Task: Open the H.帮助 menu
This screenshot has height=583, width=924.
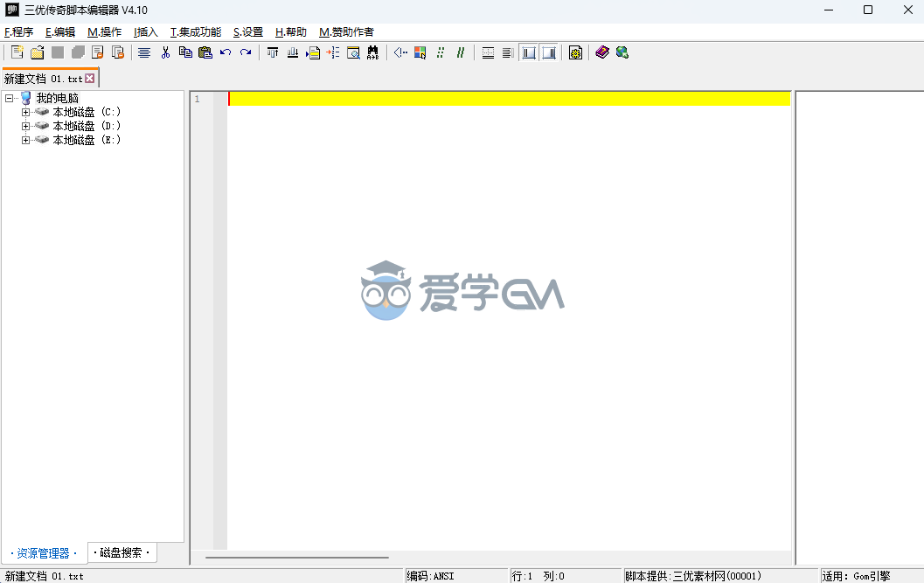Action: [x=291, y=31]
